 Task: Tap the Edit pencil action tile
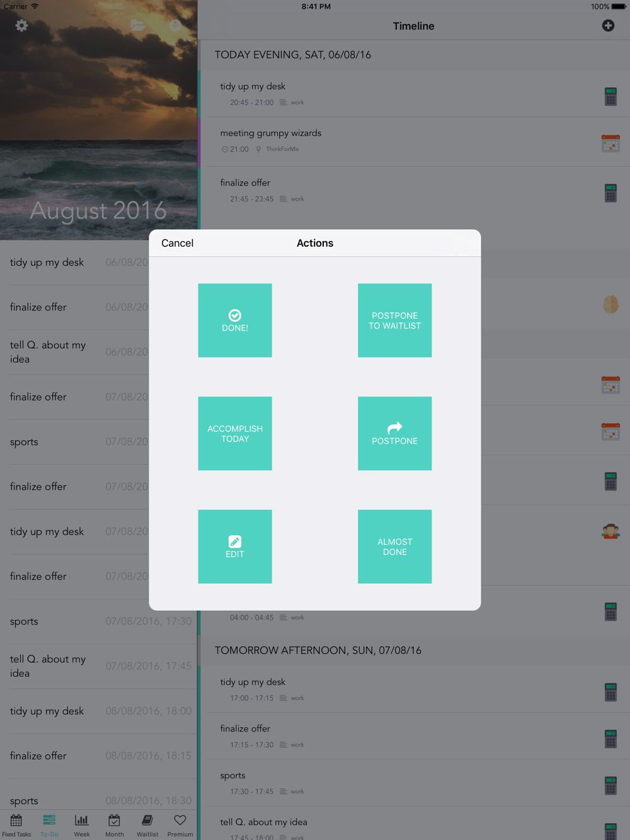(235, 547)
